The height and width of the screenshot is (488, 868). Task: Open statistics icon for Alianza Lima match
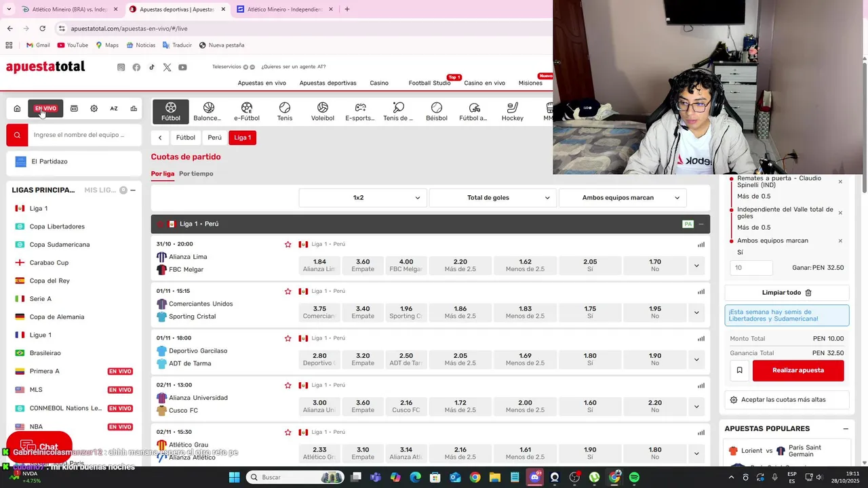(701, 245)
